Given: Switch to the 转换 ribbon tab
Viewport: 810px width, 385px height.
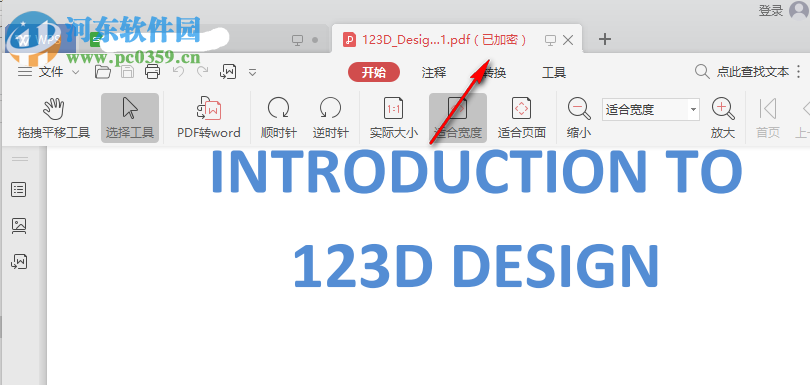Looking at the screenshot, I should [493, 73].
